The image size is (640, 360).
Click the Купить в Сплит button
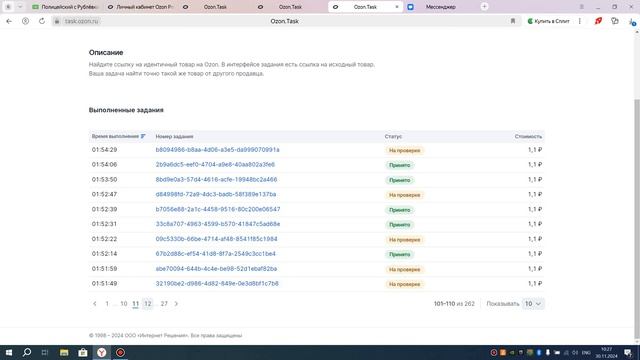point(548,21)
